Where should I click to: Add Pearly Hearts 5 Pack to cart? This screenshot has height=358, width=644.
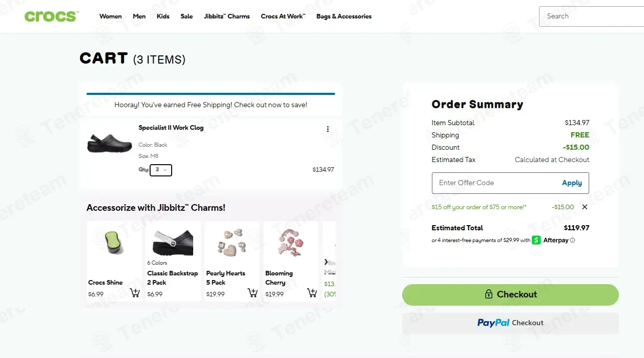coord(253,293)
